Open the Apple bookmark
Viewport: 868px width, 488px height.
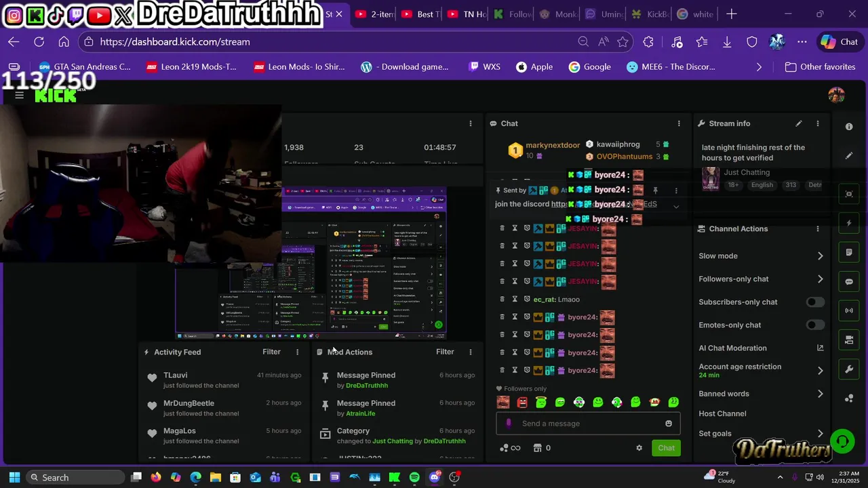click(534, 67)
